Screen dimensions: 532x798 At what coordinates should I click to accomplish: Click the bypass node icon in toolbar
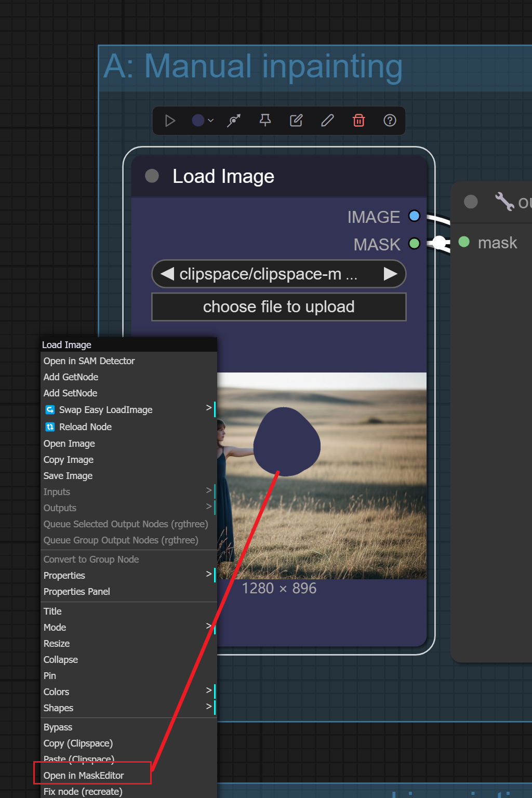click(234, 121)
